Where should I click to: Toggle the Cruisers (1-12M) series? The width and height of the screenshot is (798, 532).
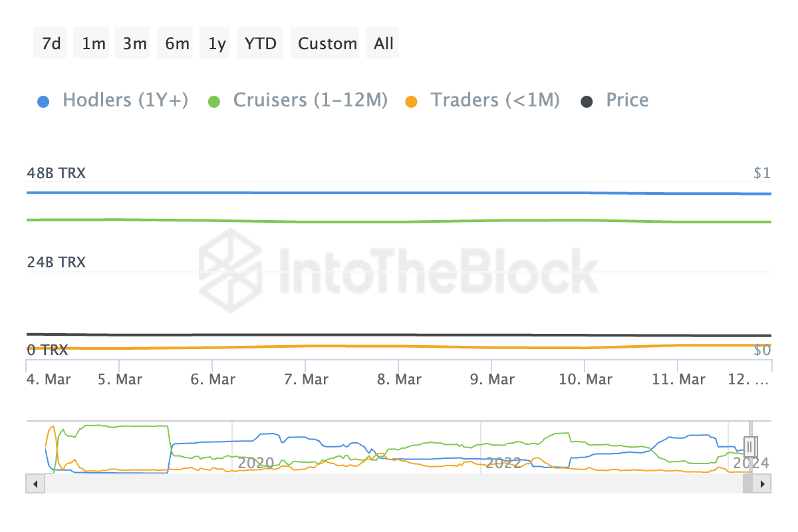coord(310,100)
